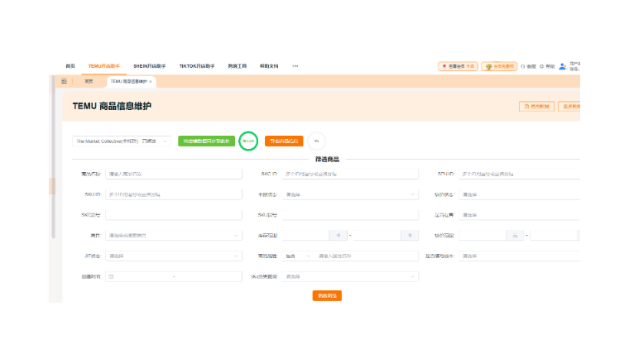Image resolution: width=629 pixels, height=364 pixels.
Task: Click the orange 导出商品信息 export button
Action: (284, 141)
